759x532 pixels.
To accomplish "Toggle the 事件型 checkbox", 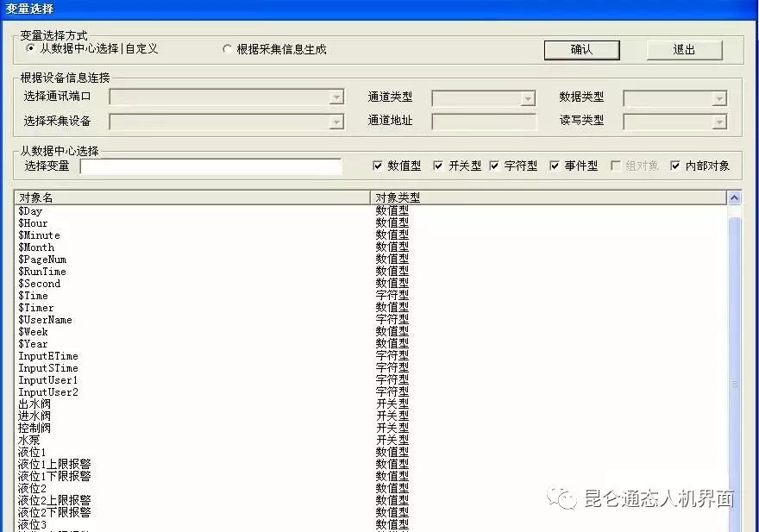I will (555, 166).
